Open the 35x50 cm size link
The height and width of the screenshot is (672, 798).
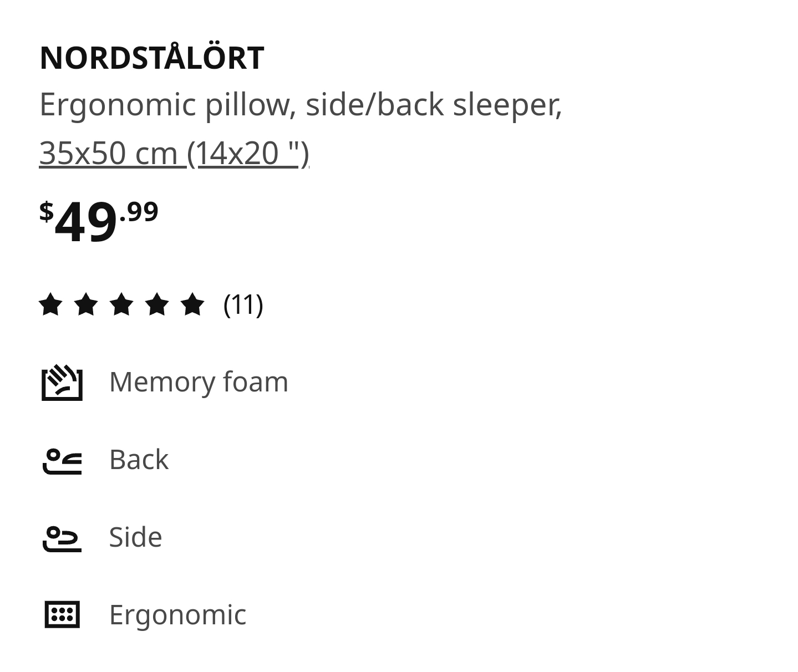[111, 152]
